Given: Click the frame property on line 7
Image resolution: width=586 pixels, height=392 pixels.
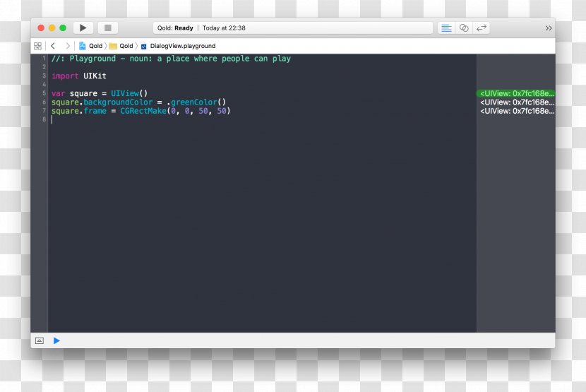Looking at the screenshot, I should (x=95, y=111).
